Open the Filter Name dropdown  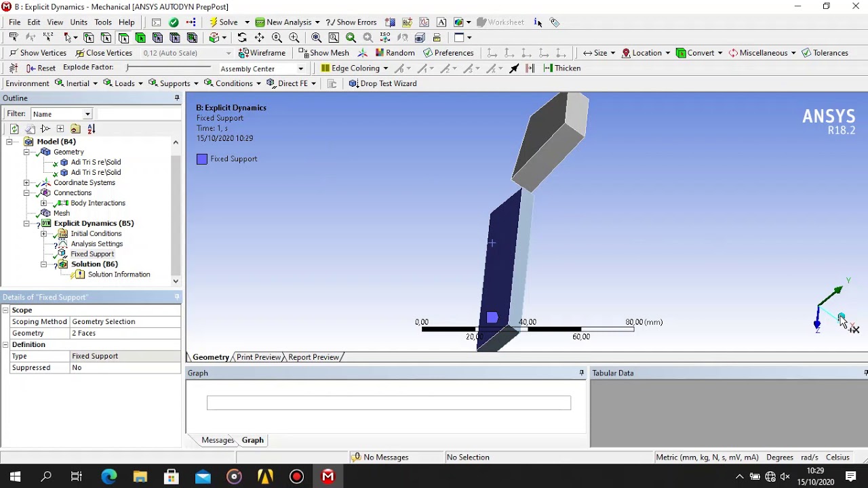click(x=87, y=114)
